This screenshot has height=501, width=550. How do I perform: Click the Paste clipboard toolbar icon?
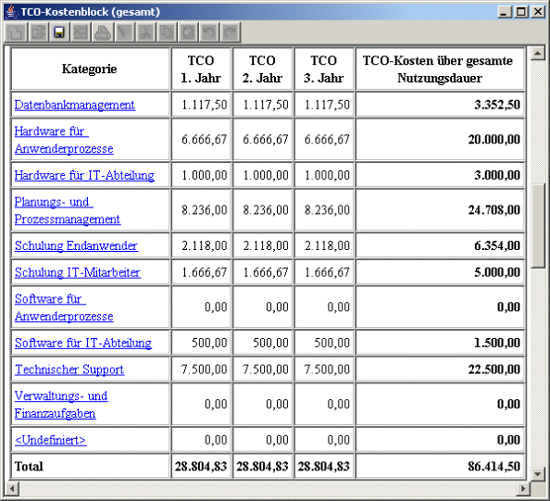click(x=188, y=32)
